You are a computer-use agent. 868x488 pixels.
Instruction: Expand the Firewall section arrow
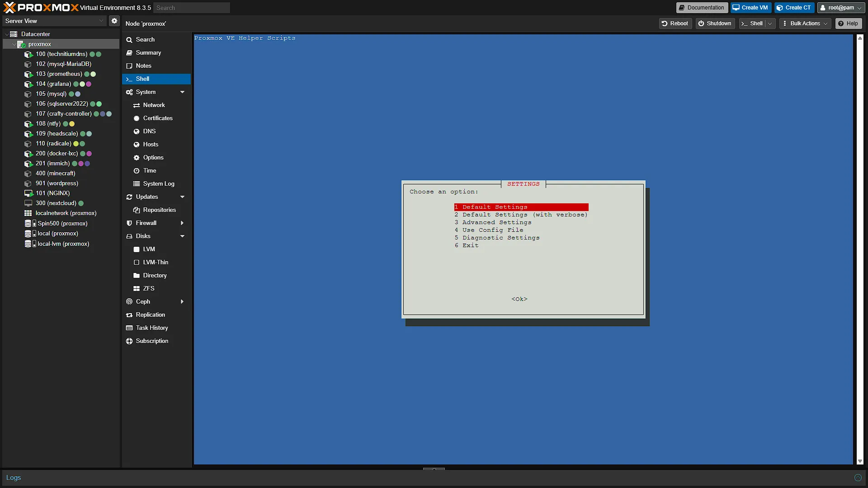183,223
